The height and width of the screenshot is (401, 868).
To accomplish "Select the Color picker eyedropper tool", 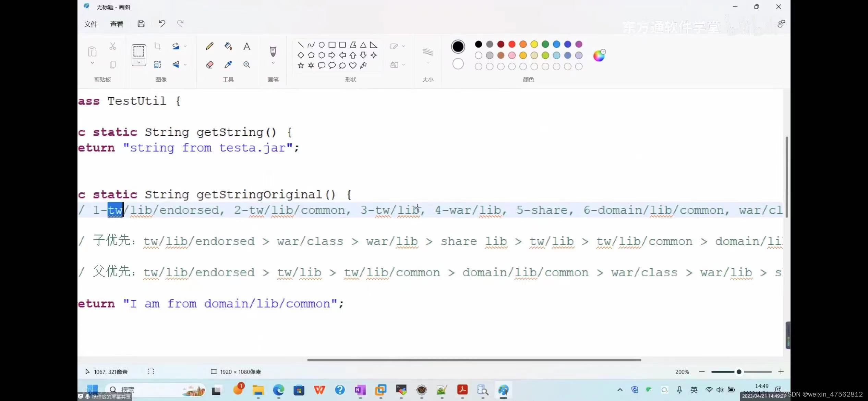I will tap(228, 64).
